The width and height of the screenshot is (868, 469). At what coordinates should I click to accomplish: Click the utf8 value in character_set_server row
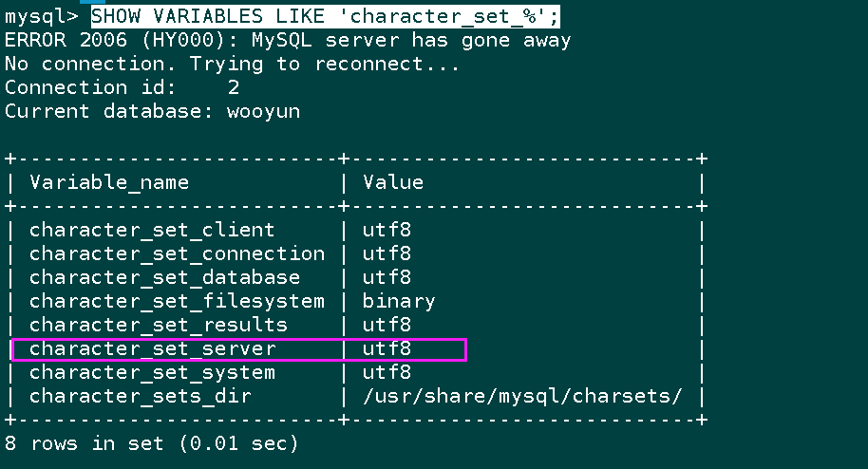[387, 349]
